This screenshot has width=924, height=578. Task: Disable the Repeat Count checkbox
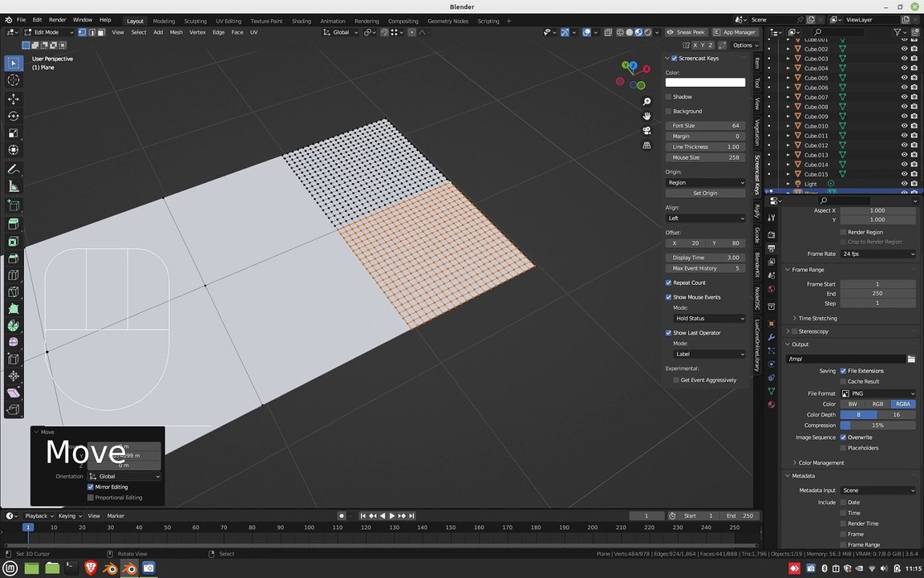[668, 283]
